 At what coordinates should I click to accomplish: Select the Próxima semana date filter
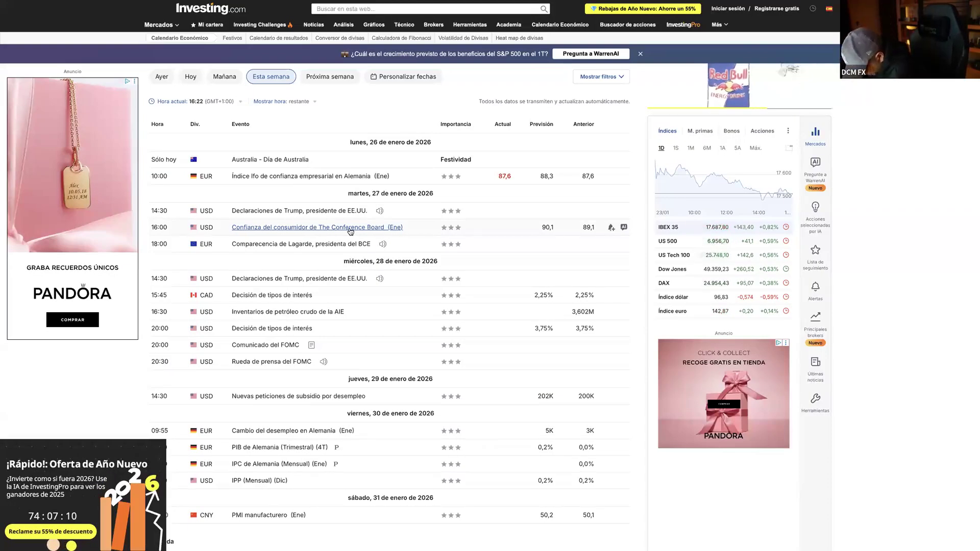tap(330, 77)
